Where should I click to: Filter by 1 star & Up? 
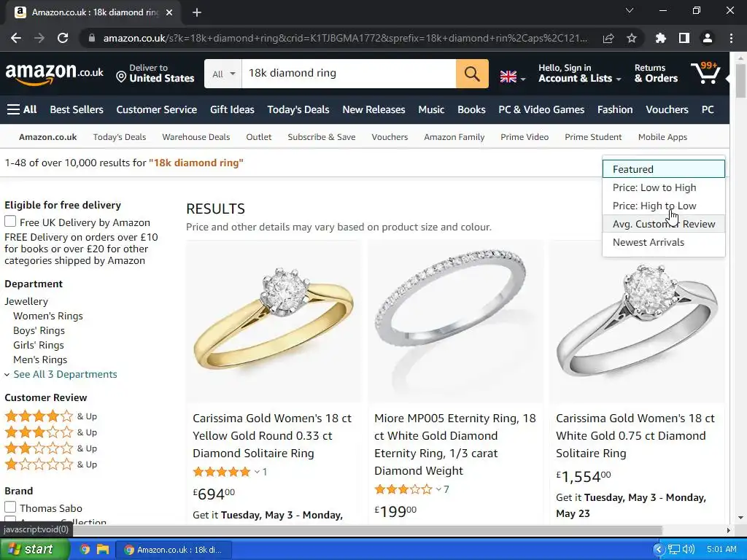tap(50, 464)
